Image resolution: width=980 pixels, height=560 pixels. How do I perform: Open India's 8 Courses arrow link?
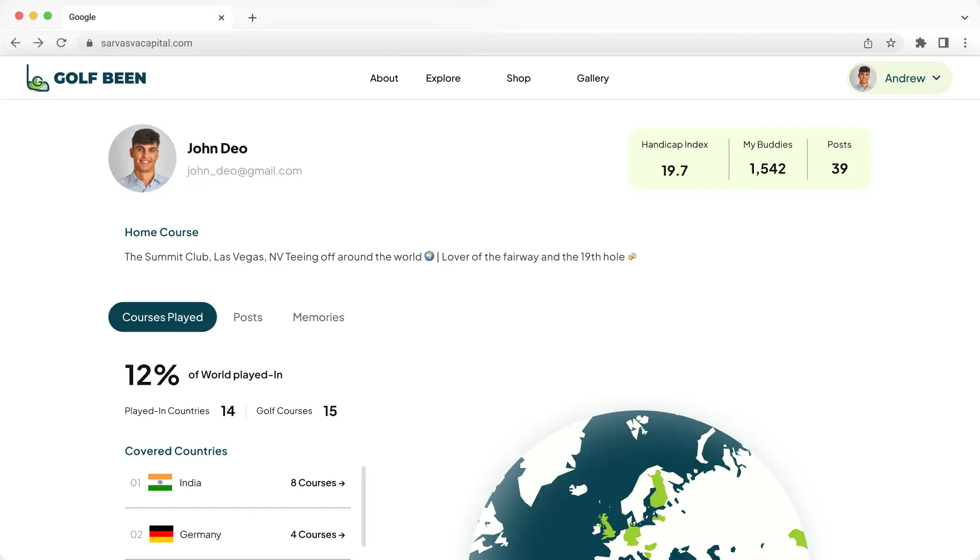(317, 483)
